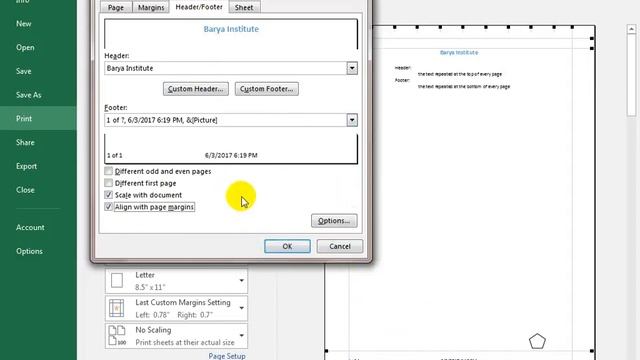The image size is (640, 360).
Task: Switch to the Page tab
Action: point(116,7)
